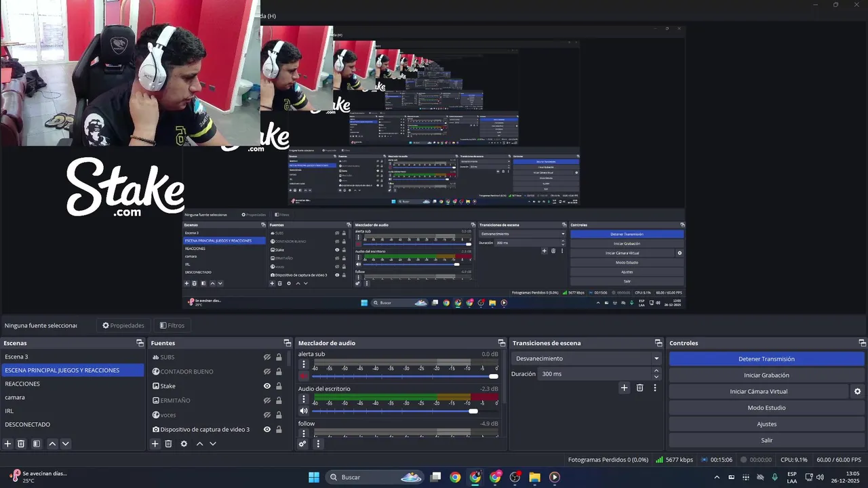Open File Explorer from the taskbar
Viewport: 868px width, 488px height.
pyautogui.click(x=534, y=477)
